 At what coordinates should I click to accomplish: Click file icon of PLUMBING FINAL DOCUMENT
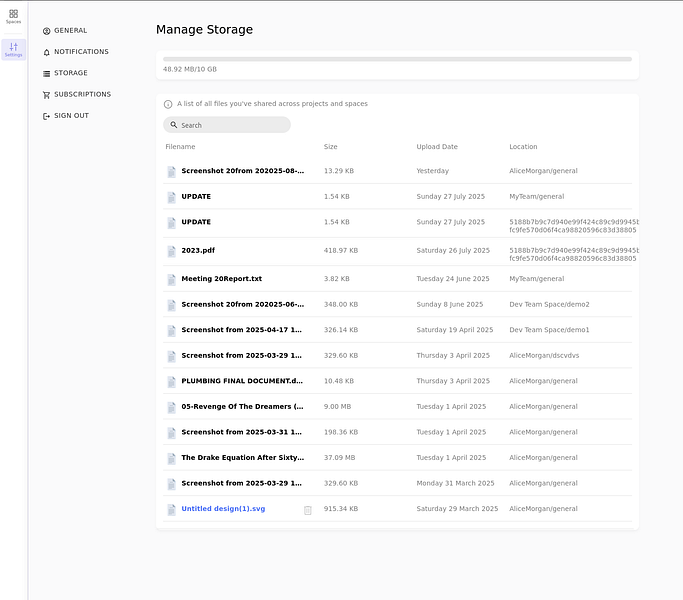point(172,382)
